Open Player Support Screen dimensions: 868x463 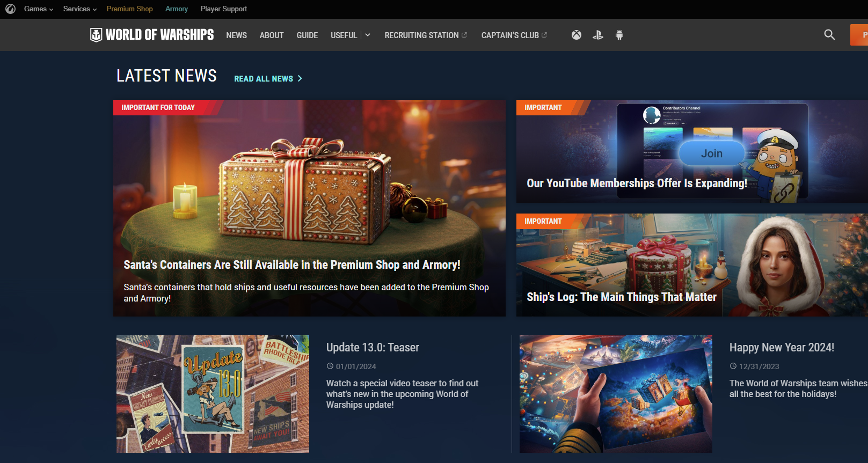tap(224, 9)
